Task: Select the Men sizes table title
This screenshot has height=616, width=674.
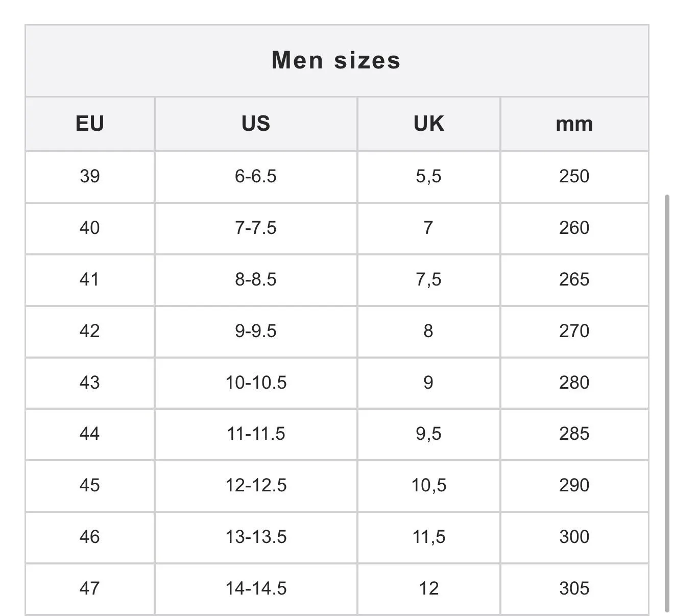Action: 336,60
